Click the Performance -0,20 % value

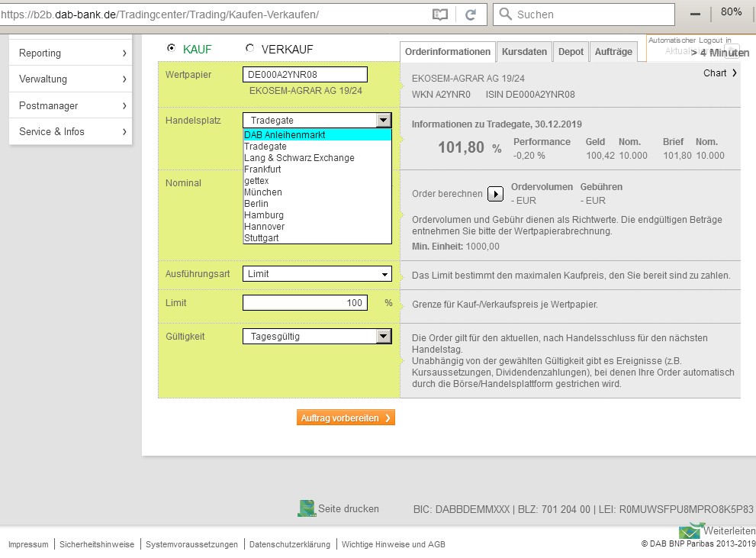click(x=529, y=156)
